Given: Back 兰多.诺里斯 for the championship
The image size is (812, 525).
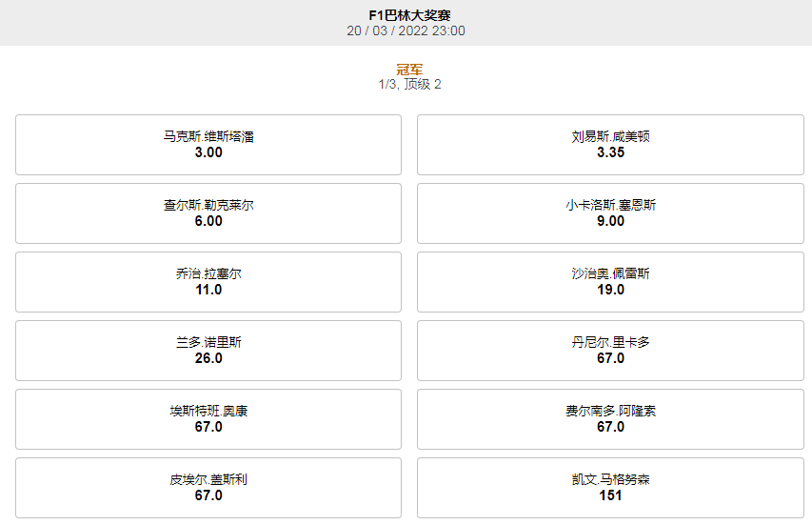Looking at the screenshot, I should click(208, 351).
